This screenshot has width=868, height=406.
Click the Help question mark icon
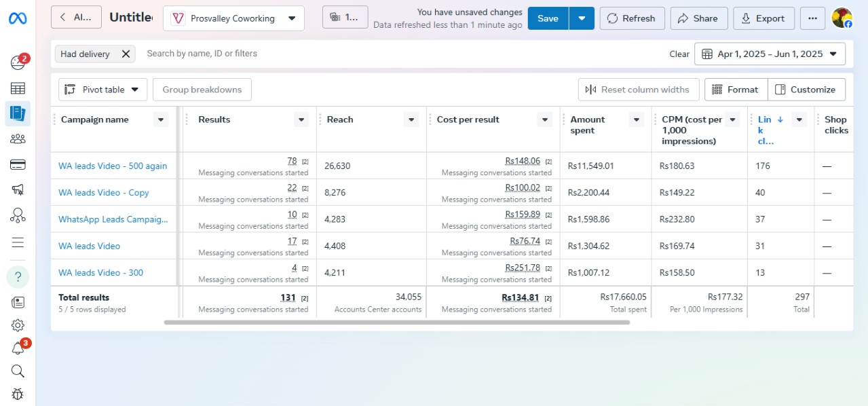click(x=18, y=276)
